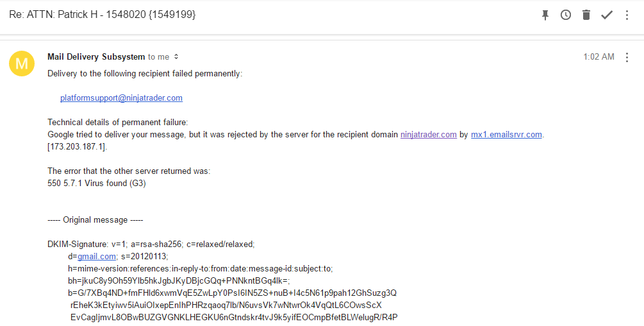This screenshot has width=644, height=326.
Task: Delete this conversation using the trash icon
Action: click(586, 15)
